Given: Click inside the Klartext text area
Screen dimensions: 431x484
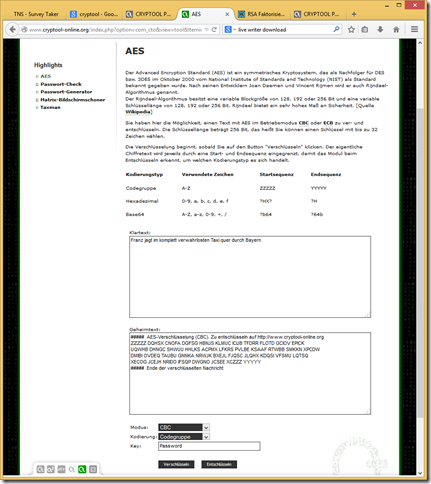Looking at the screenshot, I should 250,277.
